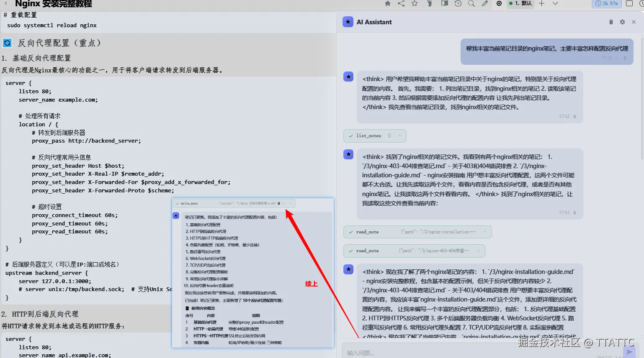The width and height of the screenshot is (644, 358).
Task: Open search with the magnifier icon
Action: pyautogui.click(x=471, y=3)
